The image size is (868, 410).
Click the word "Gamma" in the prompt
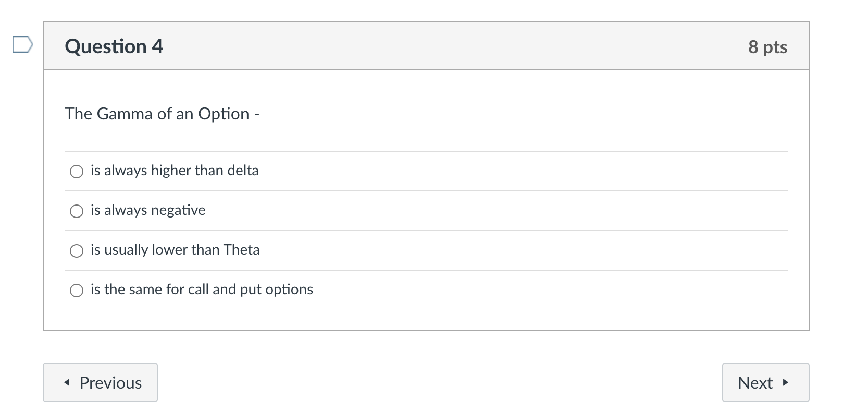[125, 114]
